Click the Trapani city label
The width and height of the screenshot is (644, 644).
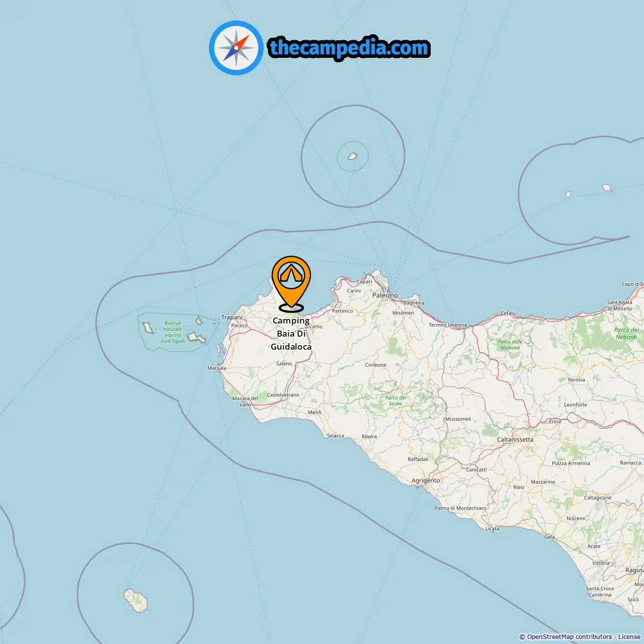(232, 317)
